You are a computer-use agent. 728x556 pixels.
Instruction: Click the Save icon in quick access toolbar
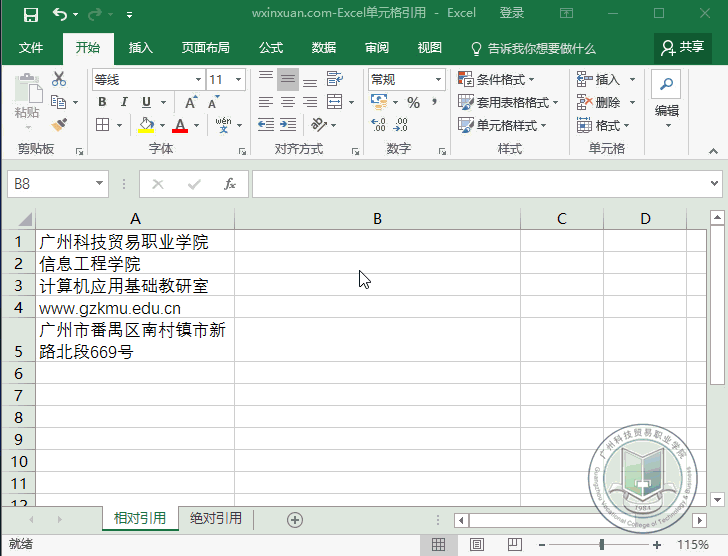pos(30,14)
